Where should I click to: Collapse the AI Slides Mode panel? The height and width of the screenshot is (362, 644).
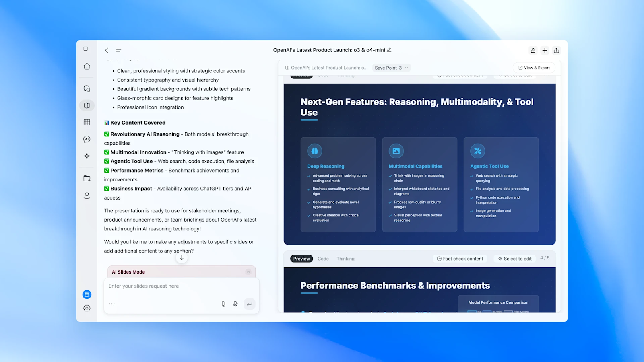pos(248,272)
